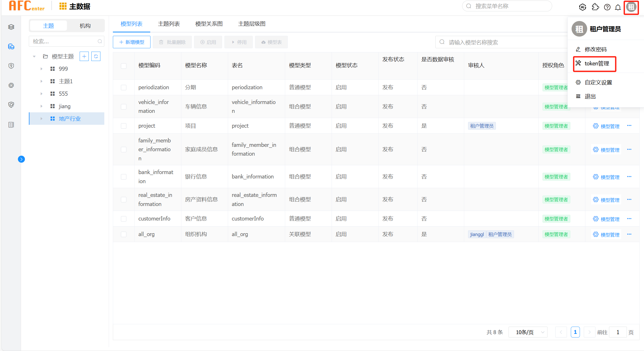Check the real_estate_information row checkbox

pos(124,199)
